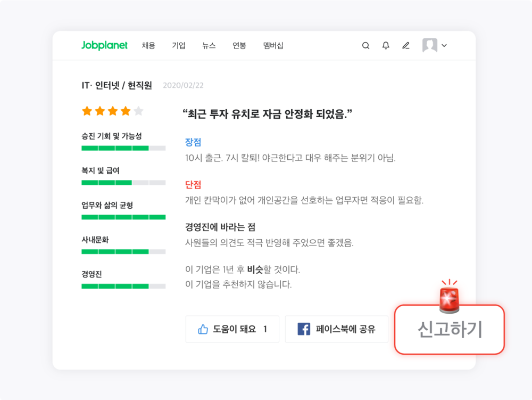
Task: Click the 신고하기 report button
Action: 450,330
